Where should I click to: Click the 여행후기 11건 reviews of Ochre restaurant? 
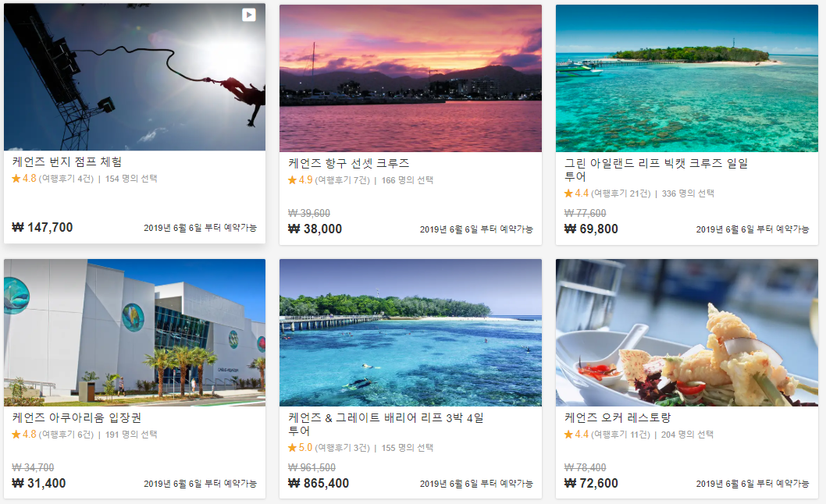621,435
